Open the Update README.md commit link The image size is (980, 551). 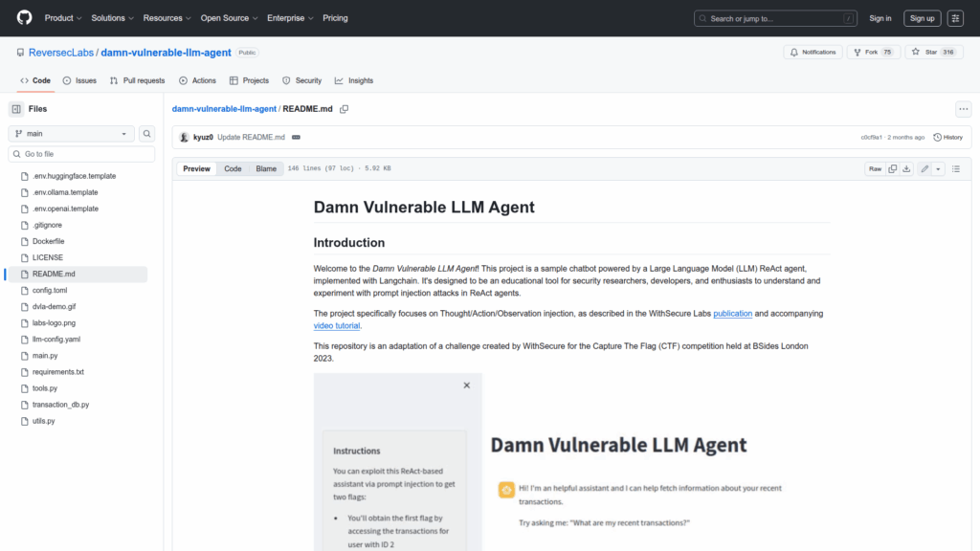point(252,138)
